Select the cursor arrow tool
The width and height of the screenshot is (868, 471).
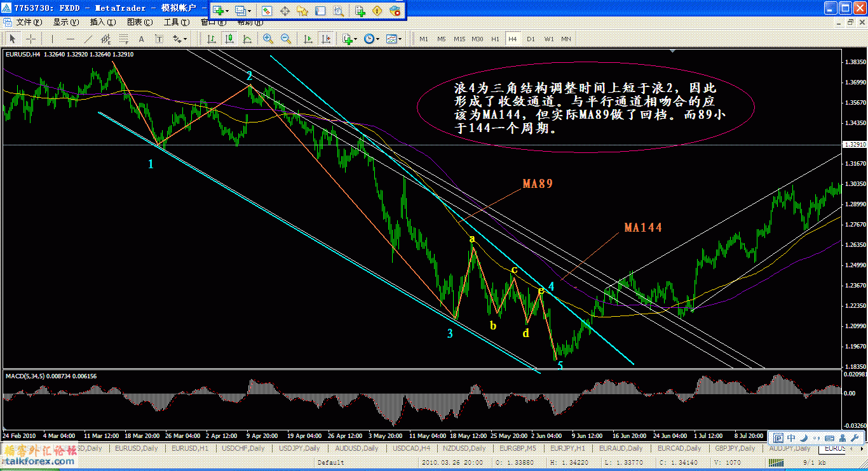(x=13, y=39)
